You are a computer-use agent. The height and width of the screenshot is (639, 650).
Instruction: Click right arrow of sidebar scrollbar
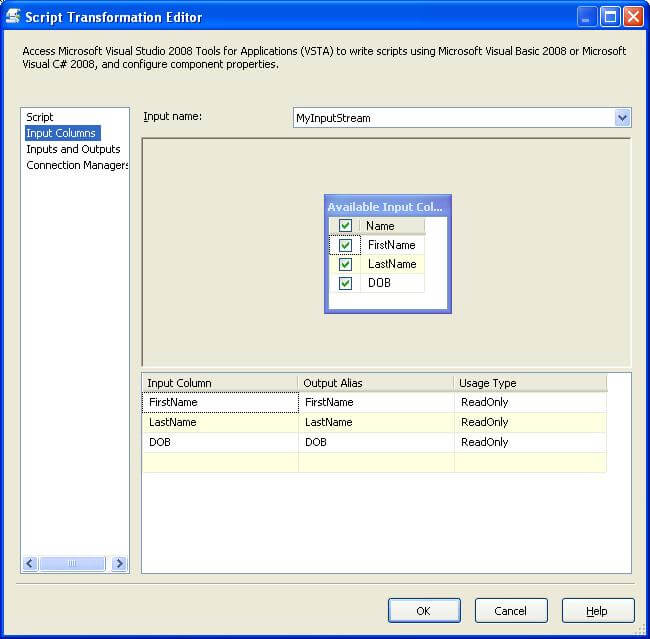(x=119, y=563)
